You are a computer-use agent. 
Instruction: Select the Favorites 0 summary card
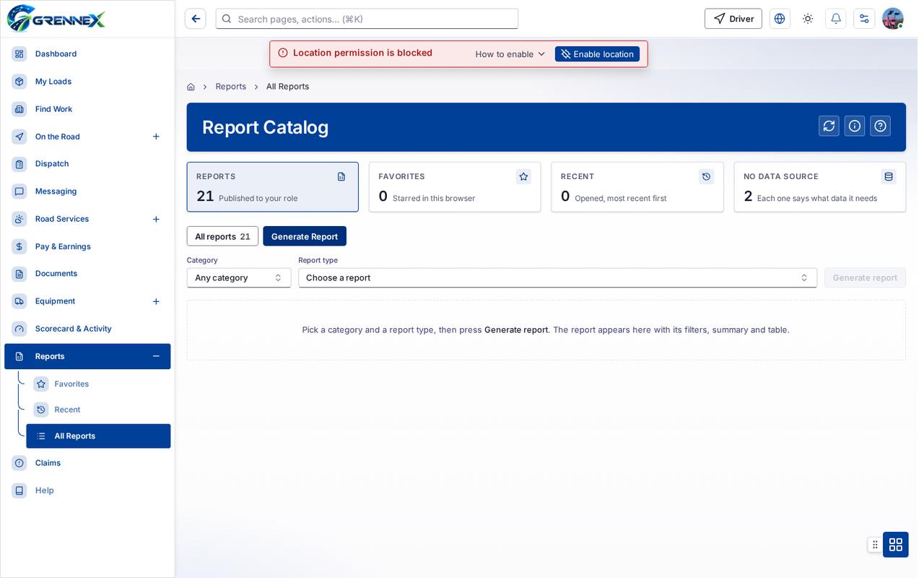(x=455, y=187)
